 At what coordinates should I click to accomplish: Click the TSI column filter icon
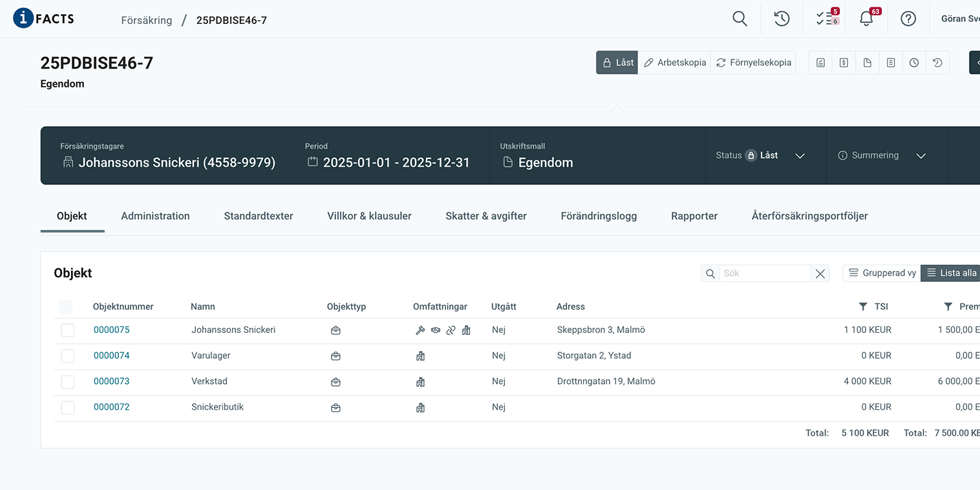tap(863, 306)
